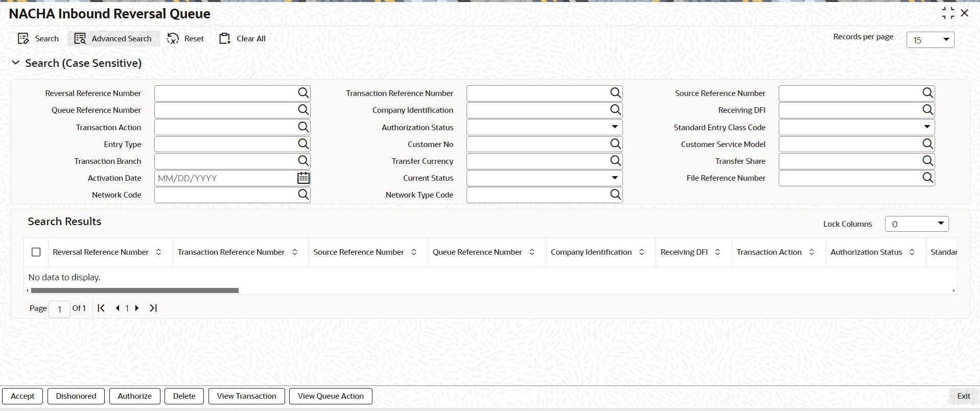Open lookup for File Reference Number
Screen dimensions: 980x411
[x=928, y=178]
